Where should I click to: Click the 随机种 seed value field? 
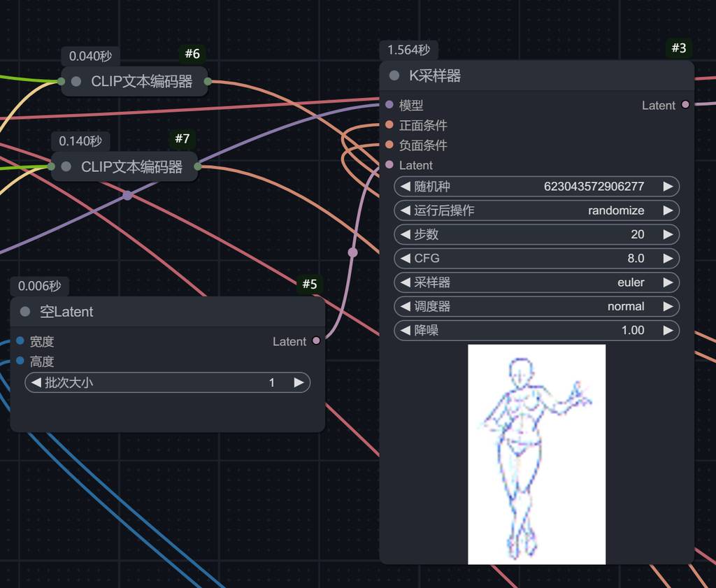click(x=536, y=187)
